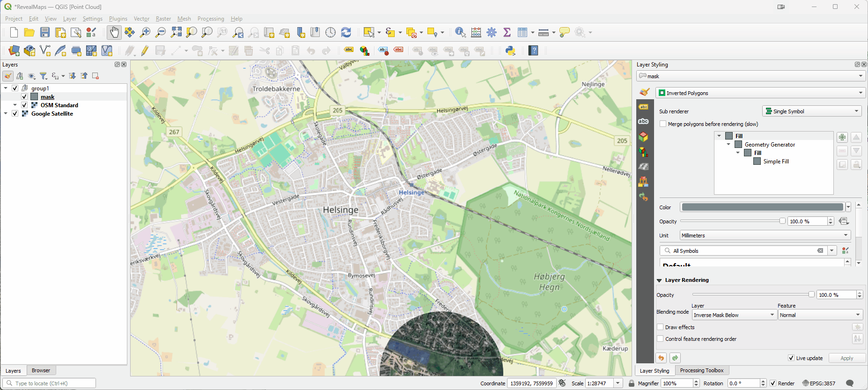Toggle the Render checkbox in status bar
Screen dimensions: 868x390
point(773,383)
